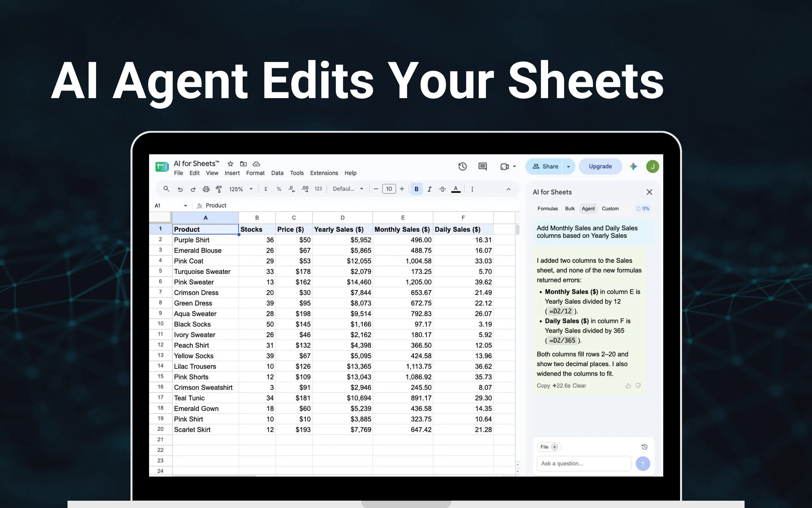The height and width of the screenshot is (508, 812).
Task: Expand the Share options arrow
Action: (x=568, y=166)
